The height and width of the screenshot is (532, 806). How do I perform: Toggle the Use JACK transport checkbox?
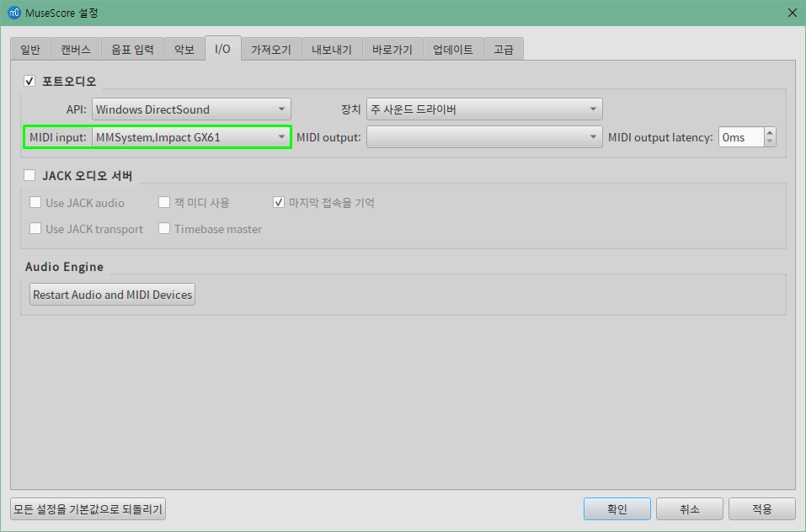(x=35, y=228)
